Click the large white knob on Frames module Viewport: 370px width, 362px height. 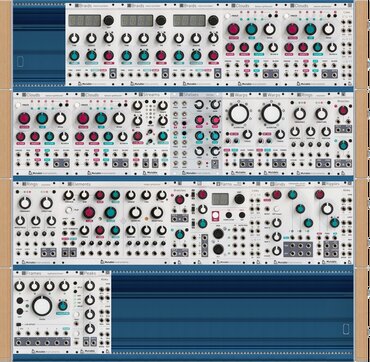(x=42, y=306)
